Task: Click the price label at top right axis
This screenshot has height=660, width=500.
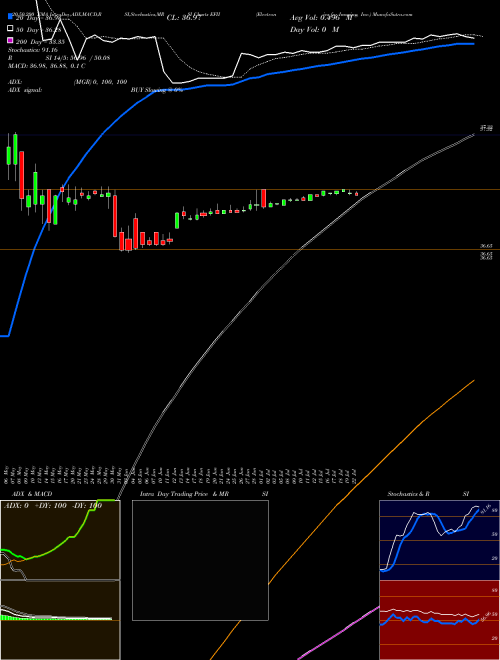Action: [487, 128]
